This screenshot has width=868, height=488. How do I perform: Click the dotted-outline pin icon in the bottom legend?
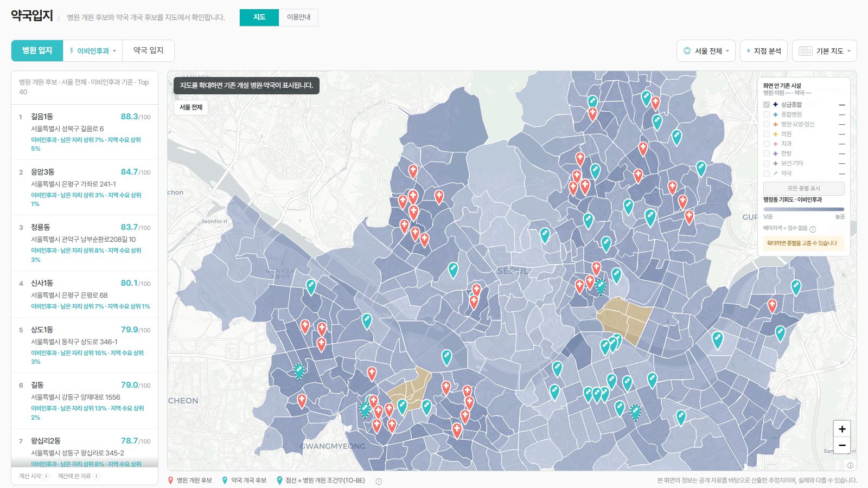[279, 480]
